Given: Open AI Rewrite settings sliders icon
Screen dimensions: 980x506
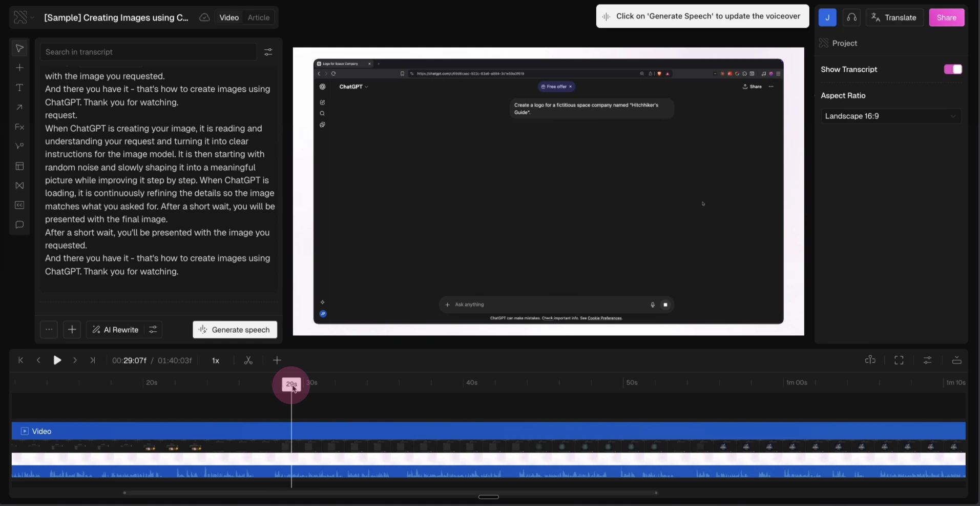Looking at the screenshot, I should [x=153, y=330].
